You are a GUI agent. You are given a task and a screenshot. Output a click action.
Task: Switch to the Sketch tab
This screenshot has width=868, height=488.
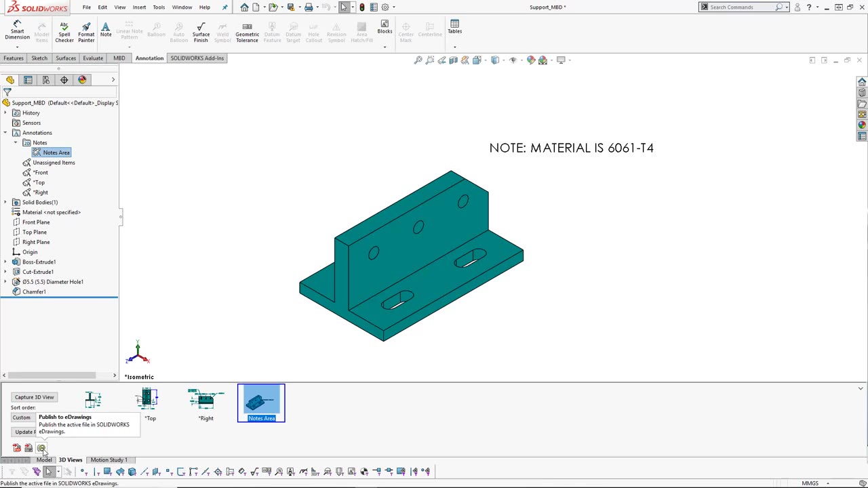[39, 58]
